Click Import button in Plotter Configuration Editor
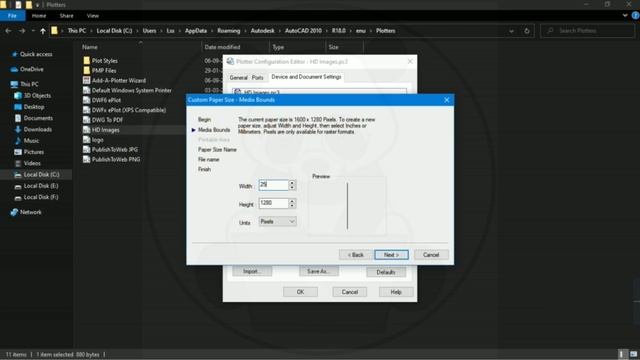Viewport: 640px width, 360px height. coord(252,271)
